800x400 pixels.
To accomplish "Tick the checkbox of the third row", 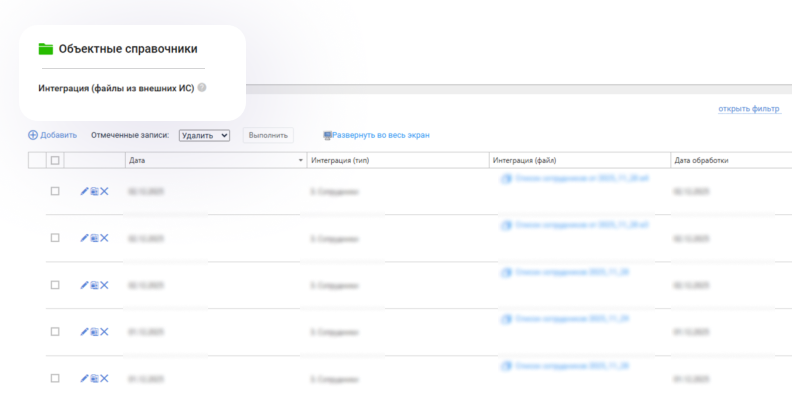I will coord(55,285).
